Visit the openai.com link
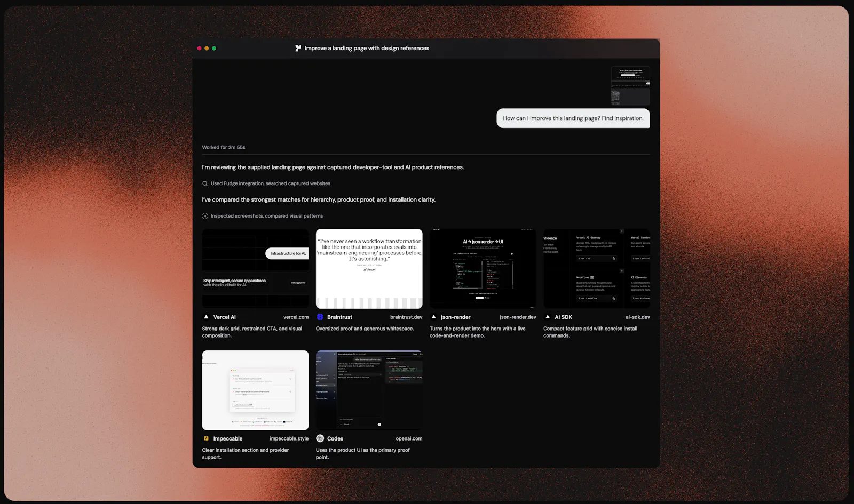854x504 pixels. click(409, 438)
